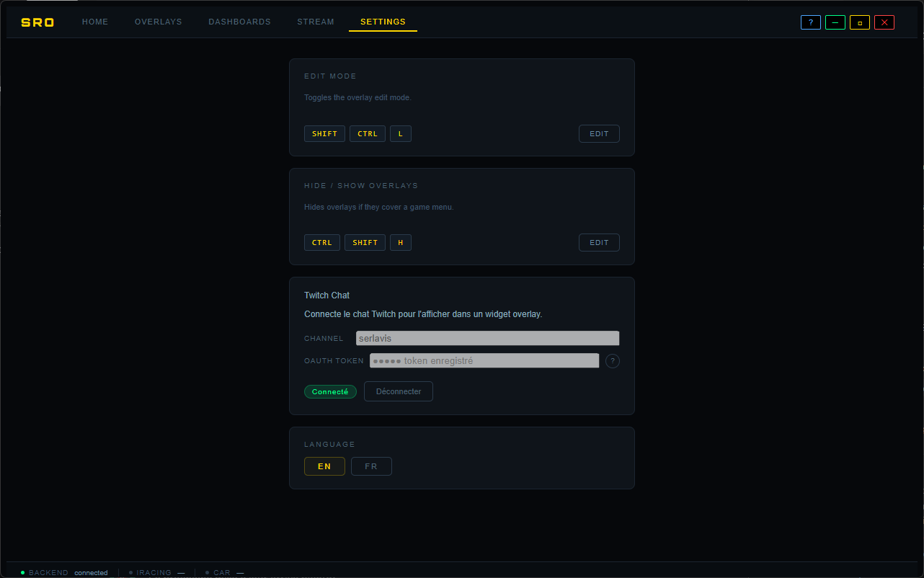Click the 'Connecte le chat Twitch' description
924x578 pixels.
(423, 314)
